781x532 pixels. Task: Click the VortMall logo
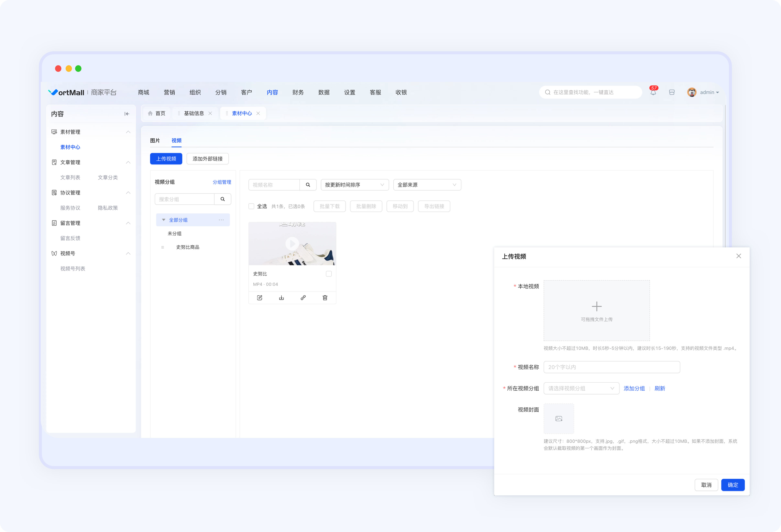tap(66, 92)
